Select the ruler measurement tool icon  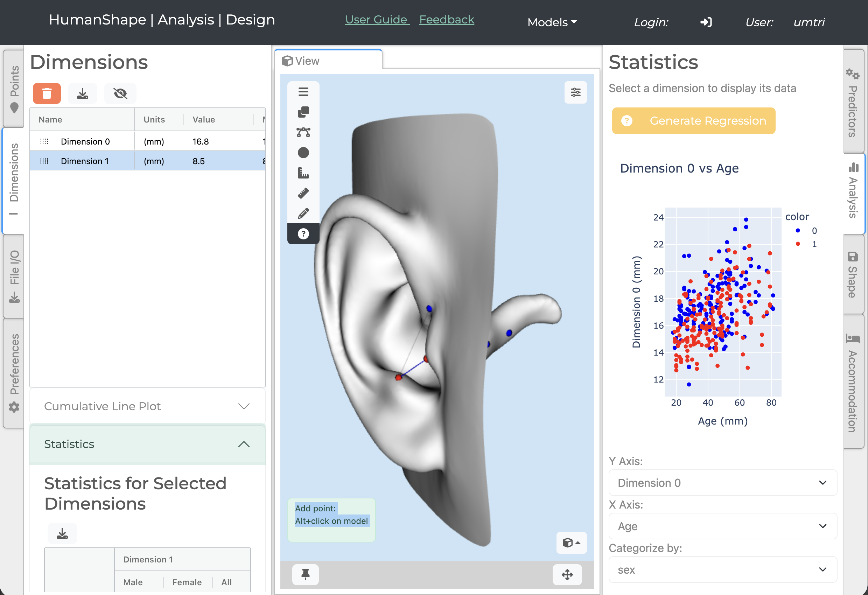coord(303,193)
